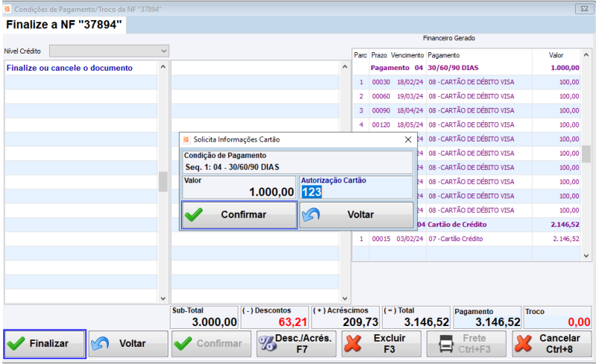596x364 pixels.
Task: Click the Desc./Acrés. F7 label
Action: point(303,343)
